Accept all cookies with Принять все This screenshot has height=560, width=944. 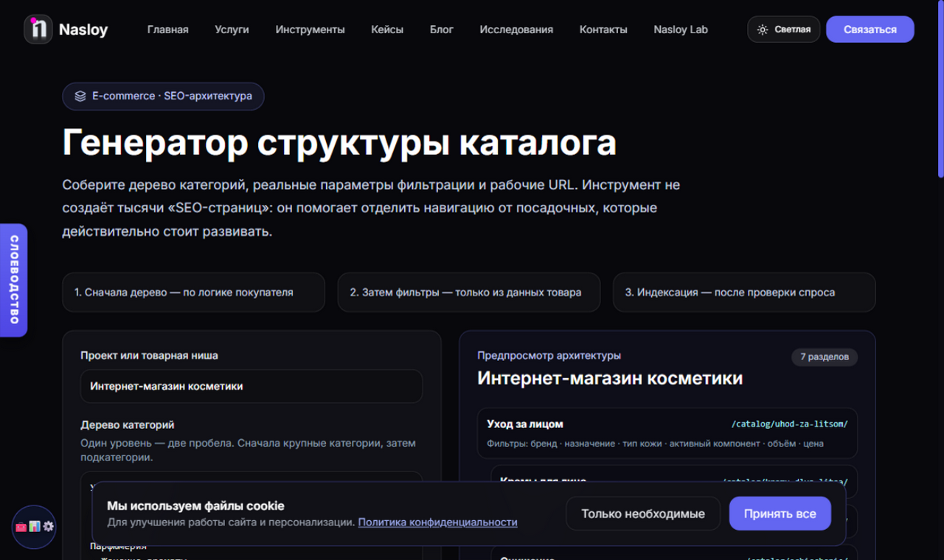[780, 514]
